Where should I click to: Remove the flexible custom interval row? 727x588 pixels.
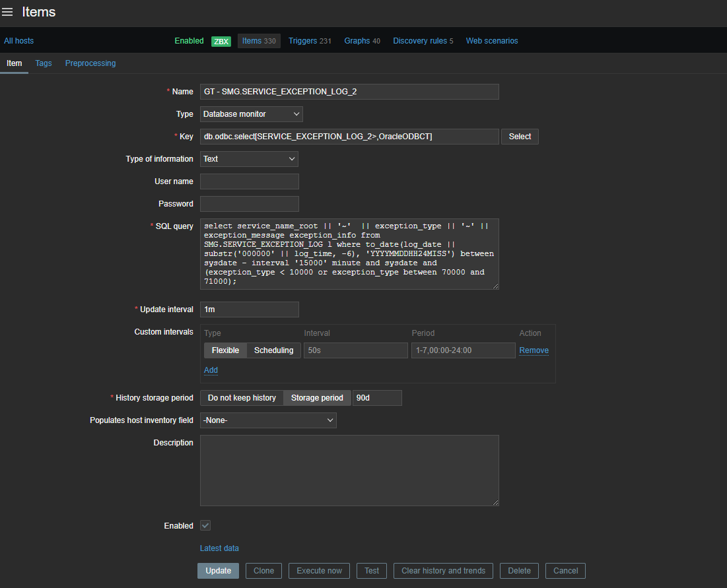pyautogui.click(x=534, y=350)
